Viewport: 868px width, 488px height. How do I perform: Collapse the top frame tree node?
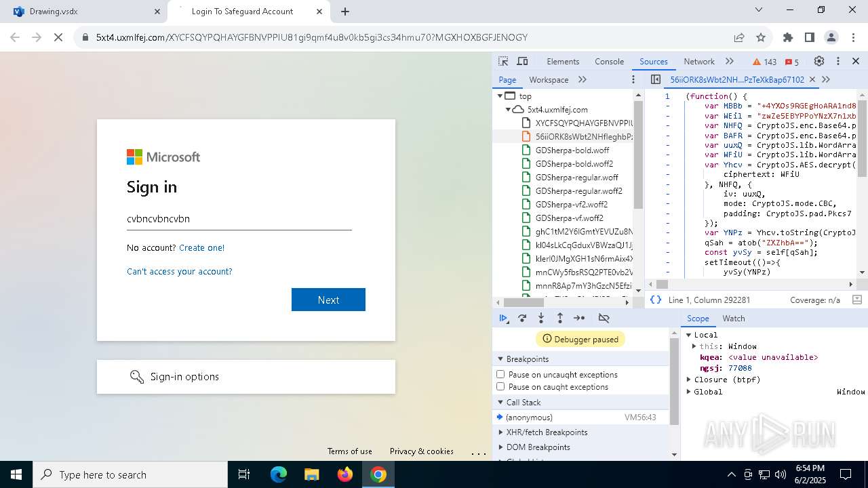point(500,96)
